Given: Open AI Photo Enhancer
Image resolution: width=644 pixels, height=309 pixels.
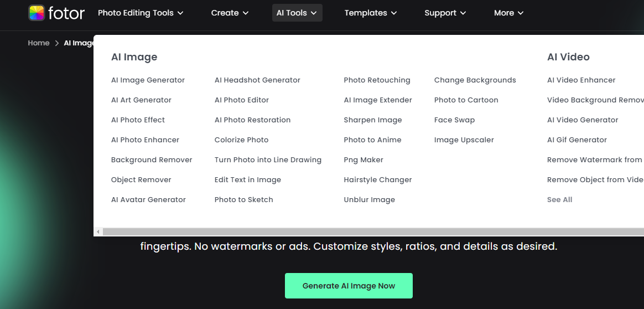Looking at the screenshot, I should click(x=145, y=140).
